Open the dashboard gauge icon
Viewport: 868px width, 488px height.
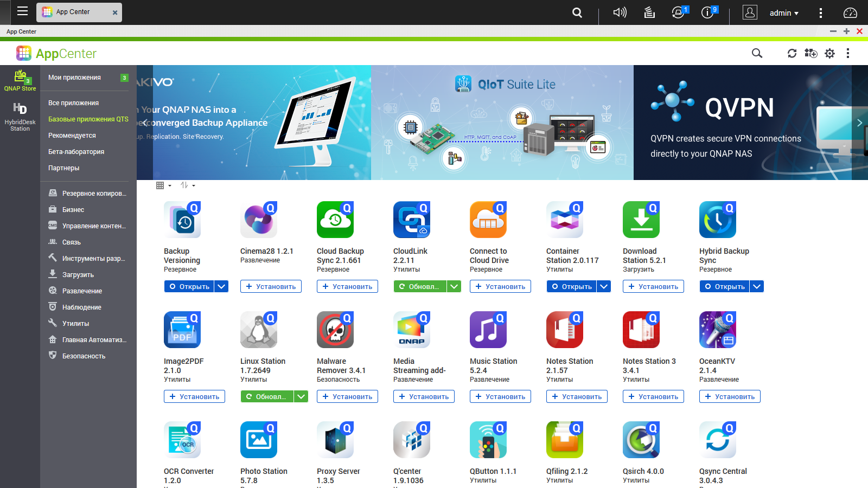click(850, 12)
